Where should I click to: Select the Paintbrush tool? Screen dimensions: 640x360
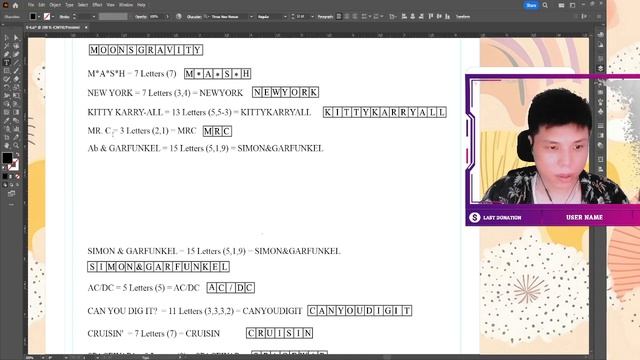[16, 71]
